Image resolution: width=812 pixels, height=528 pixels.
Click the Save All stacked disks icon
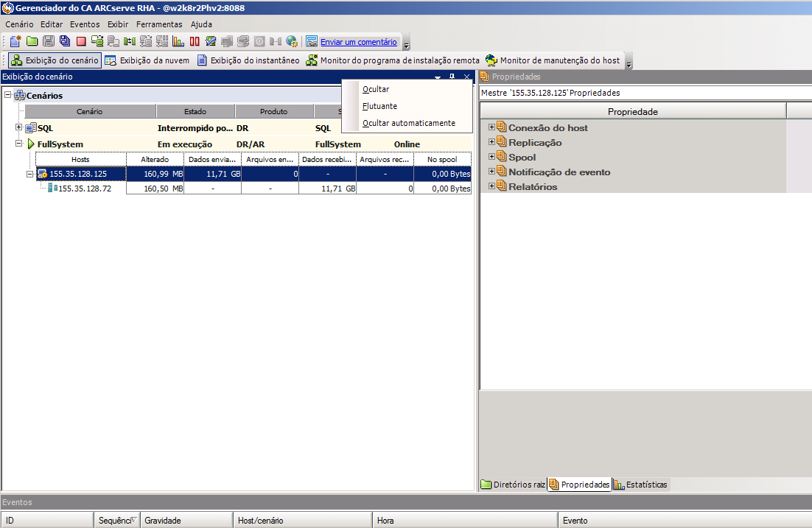click(65, 42)
